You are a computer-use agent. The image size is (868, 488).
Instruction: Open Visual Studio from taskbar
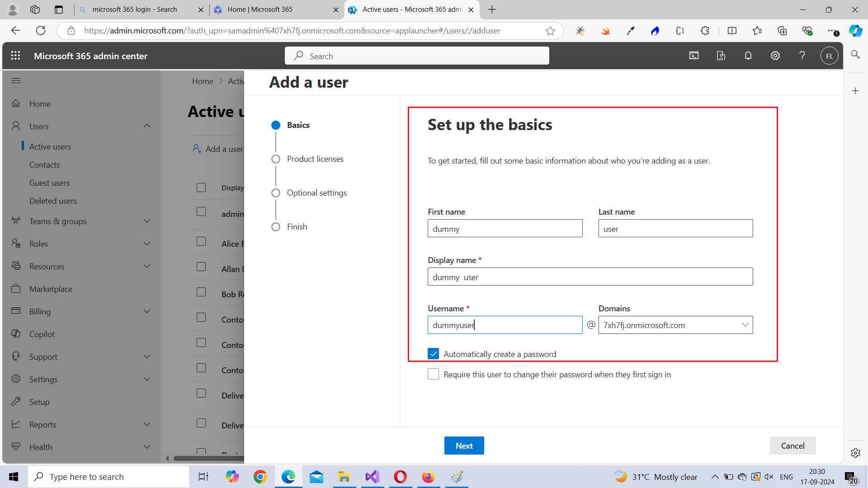[372, 477]
